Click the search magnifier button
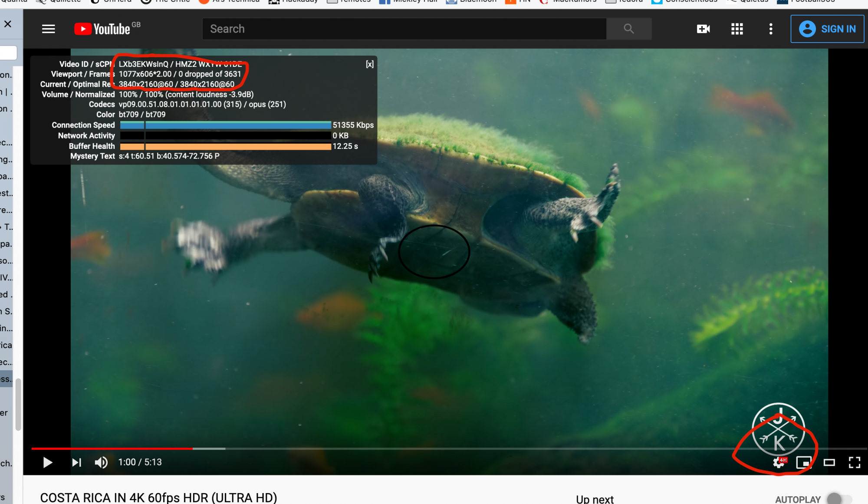 coord(628,29)
